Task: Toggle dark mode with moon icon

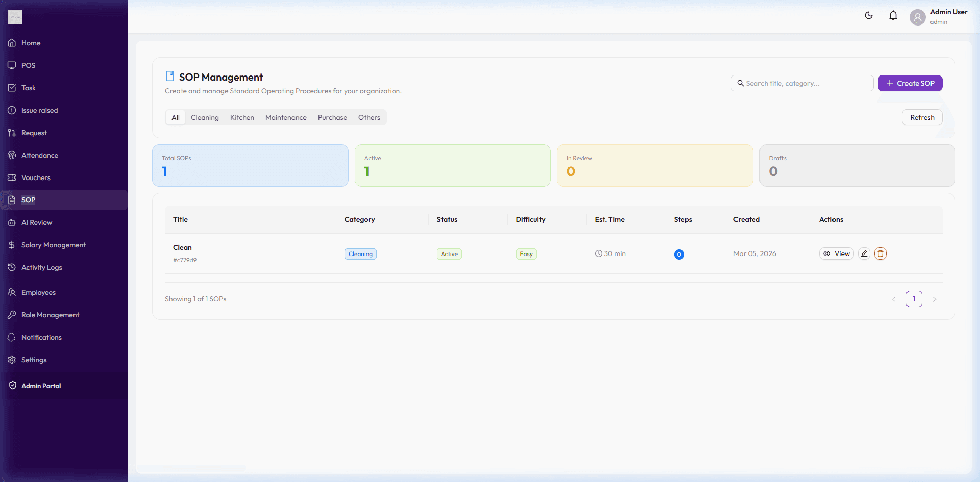Action: click(x=868, y=16)
